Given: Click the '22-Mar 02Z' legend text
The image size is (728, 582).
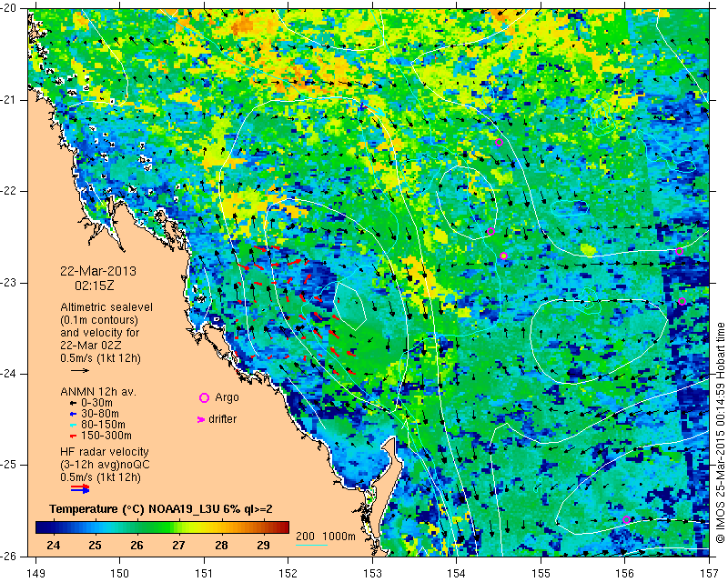Looking at the screenshot, I should (x=90, y=346).
